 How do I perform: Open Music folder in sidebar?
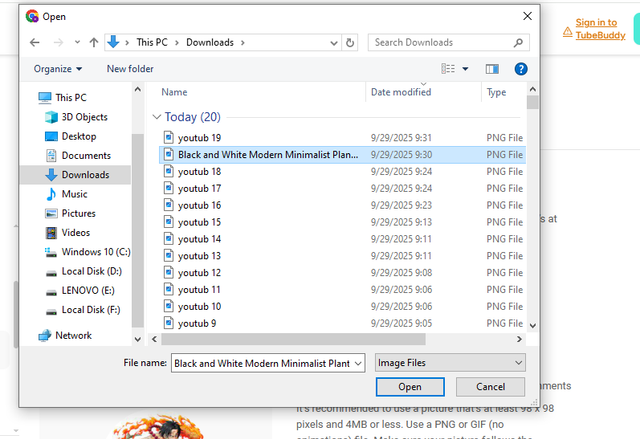tap(67, 194)
